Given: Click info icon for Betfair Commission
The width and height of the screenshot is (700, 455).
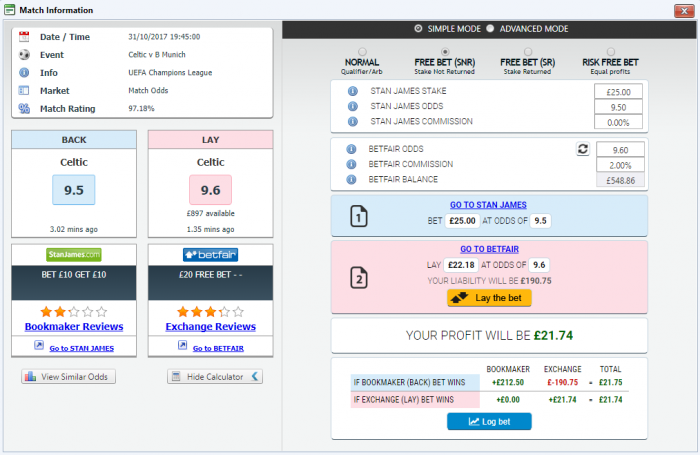Looking at the screenshot, I should [x=351, y=164].
